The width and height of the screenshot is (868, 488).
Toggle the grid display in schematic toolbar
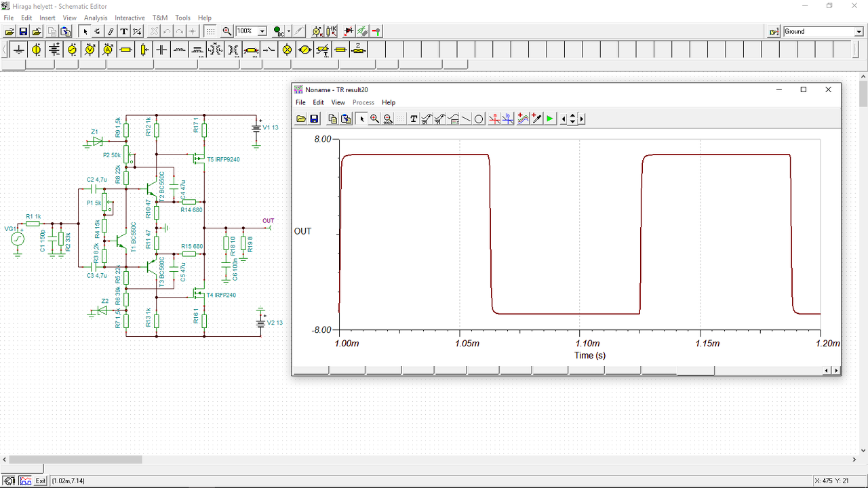point(210,31)
